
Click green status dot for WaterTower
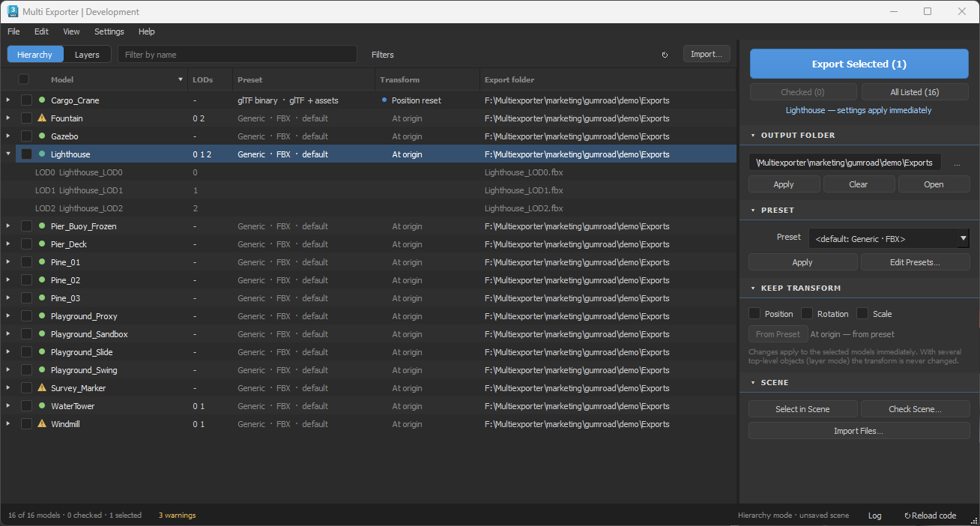tap(42, 406)
